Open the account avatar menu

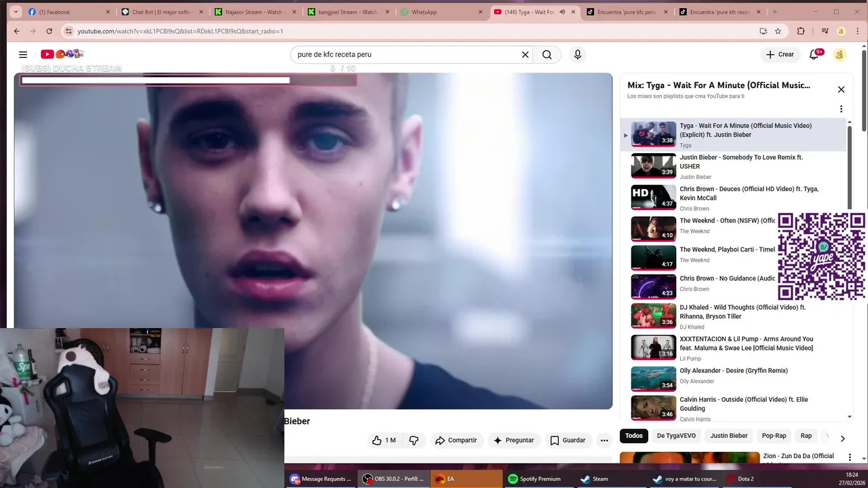point(840,55)
